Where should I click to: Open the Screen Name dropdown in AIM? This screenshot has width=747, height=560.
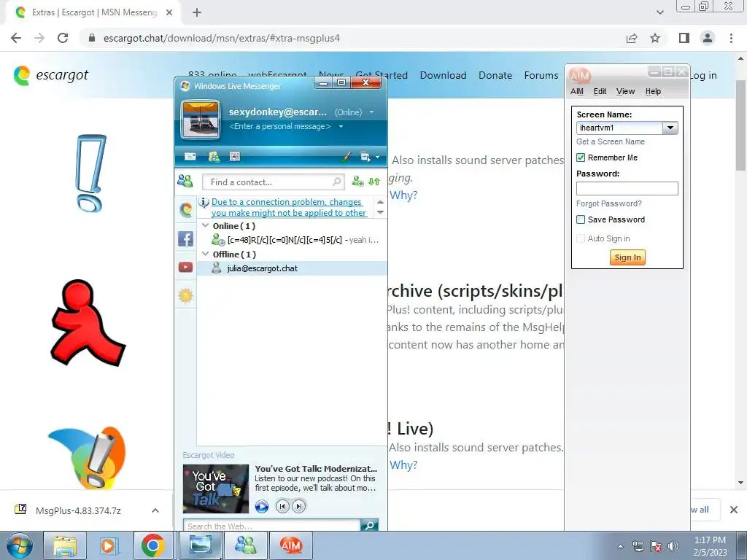click(x=670, y=128)
